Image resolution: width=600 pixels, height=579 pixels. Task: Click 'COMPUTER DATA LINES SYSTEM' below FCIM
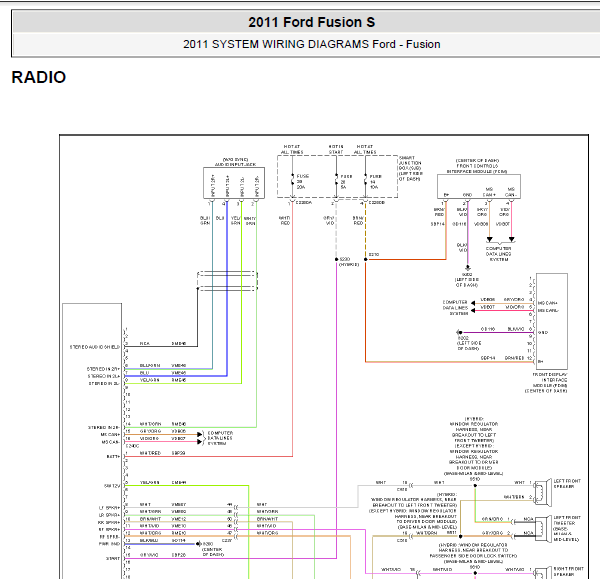click(x=498, y=254)
